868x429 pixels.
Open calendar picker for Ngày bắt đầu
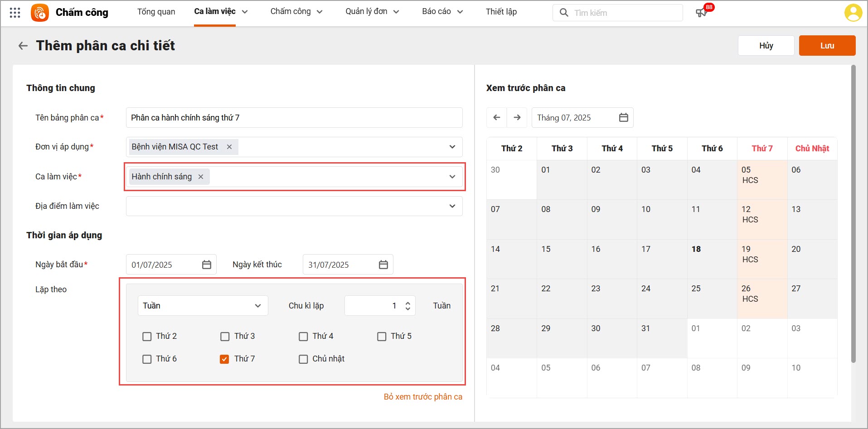(207, 265)
